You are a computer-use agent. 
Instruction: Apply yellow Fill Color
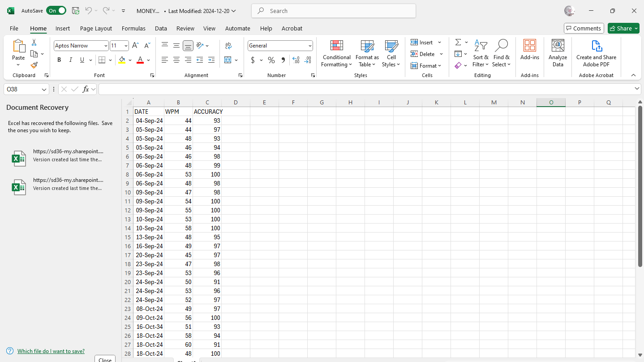point(122,60)
